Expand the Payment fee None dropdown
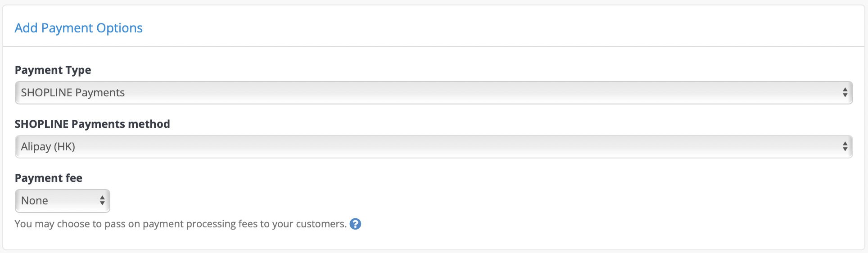Screen dimensions: 868x253 pyautogui.click(x=63, y=201)
